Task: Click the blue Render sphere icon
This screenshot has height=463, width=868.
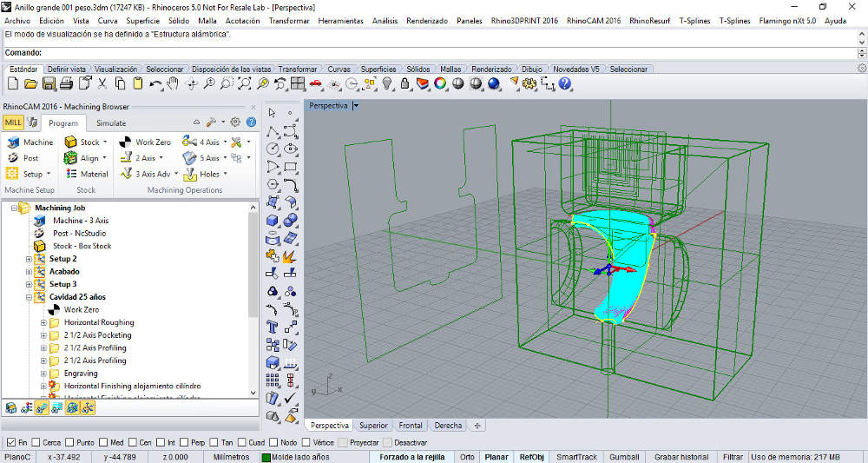Action: [x=494, y=83]
